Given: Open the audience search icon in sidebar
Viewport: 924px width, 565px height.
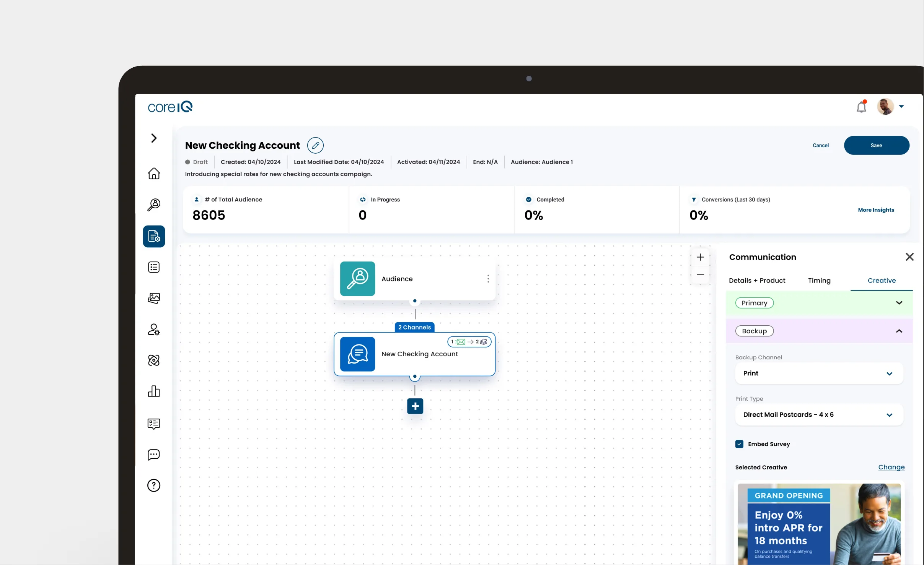Looking at the screenshot, I should [154, 205].
